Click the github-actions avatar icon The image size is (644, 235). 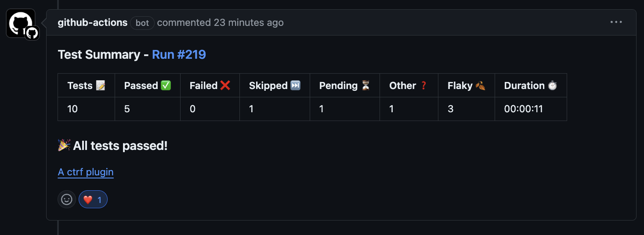(x=21, y=24)
